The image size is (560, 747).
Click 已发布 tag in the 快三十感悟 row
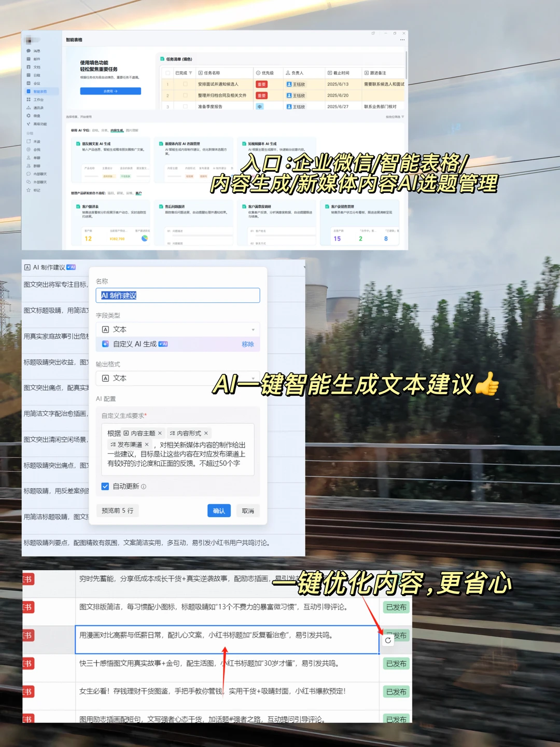point(396,663)
